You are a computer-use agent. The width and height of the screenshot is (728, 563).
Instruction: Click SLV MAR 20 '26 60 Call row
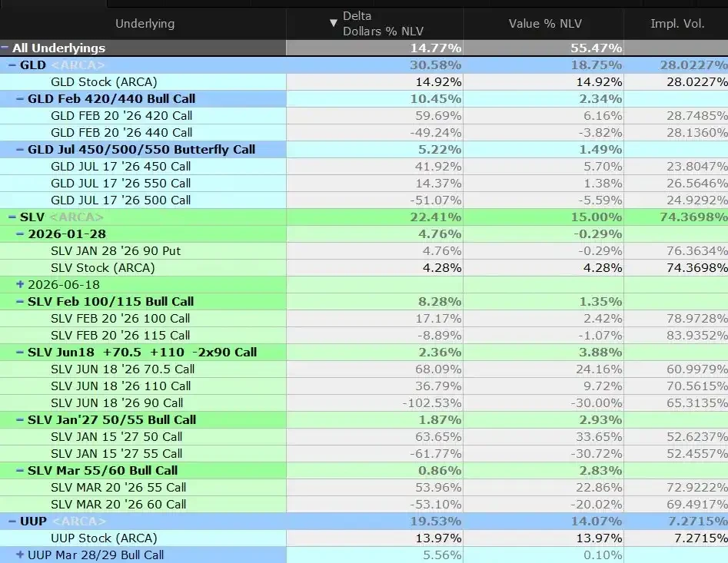pyautogui.click(x=118, y=505)
